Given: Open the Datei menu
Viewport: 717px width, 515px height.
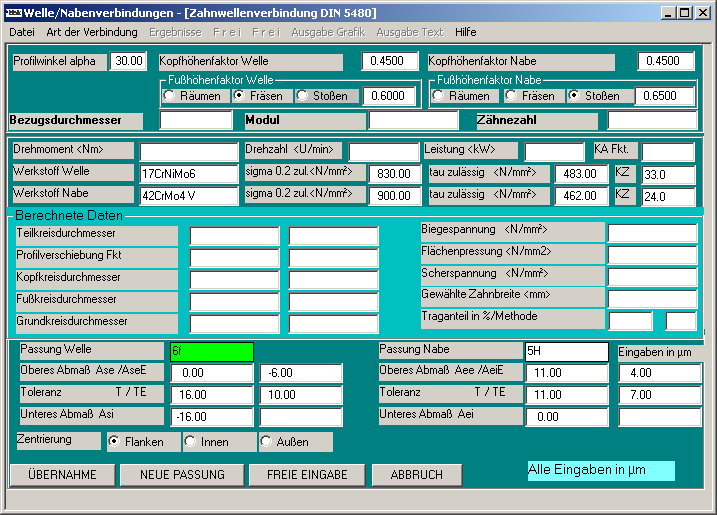Looking at the screenshot, I should click(x=22, y=32).
